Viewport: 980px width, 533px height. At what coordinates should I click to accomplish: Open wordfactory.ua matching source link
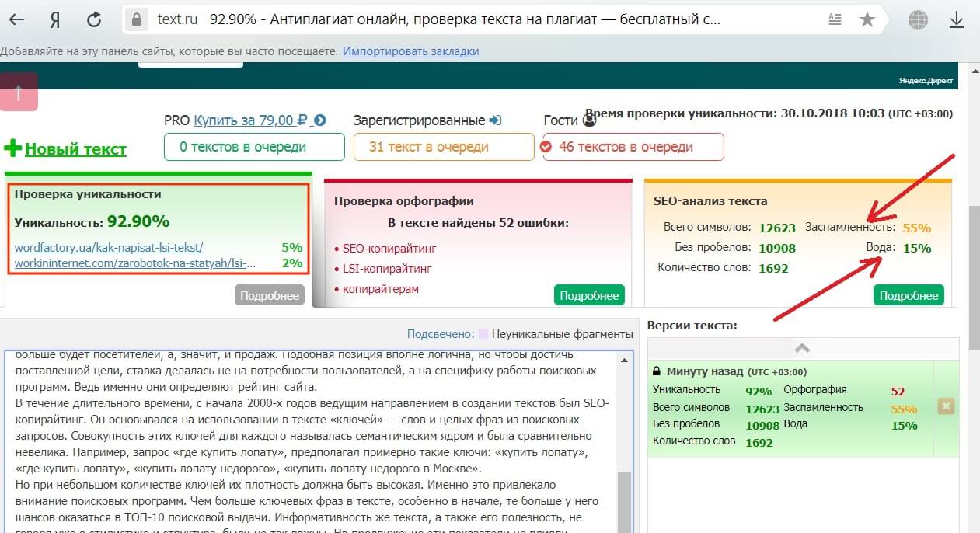[109, 248]
